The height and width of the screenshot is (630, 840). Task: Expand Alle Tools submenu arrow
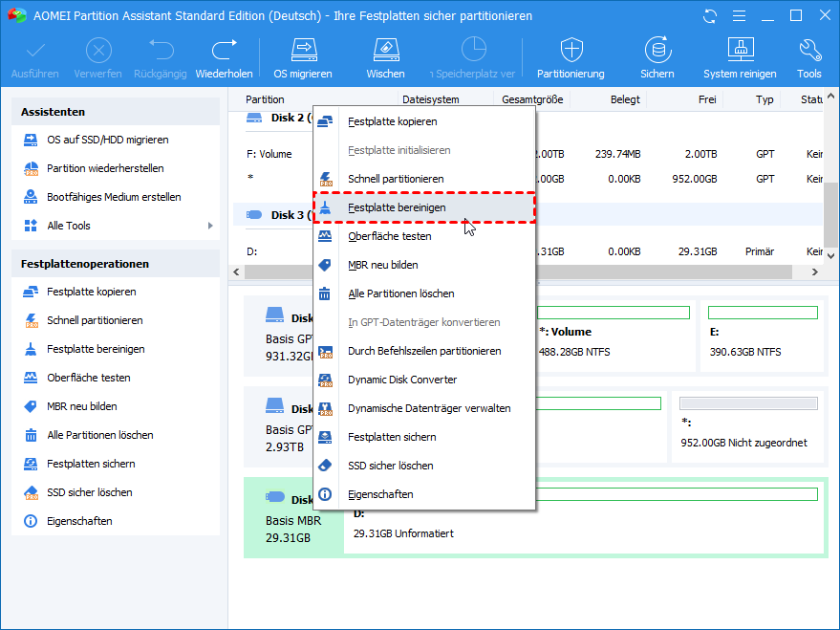[210, 226]
